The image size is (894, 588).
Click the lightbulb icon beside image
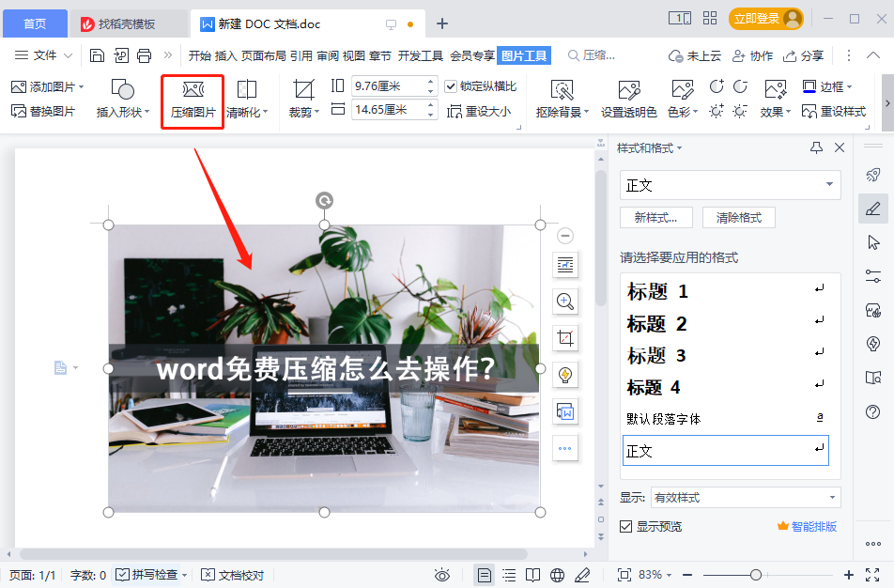pyautogui.click(x=565, y=375)
